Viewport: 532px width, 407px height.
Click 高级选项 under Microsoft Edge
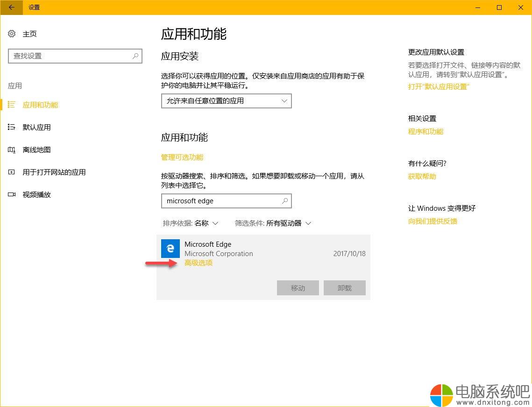click(199, 263)
